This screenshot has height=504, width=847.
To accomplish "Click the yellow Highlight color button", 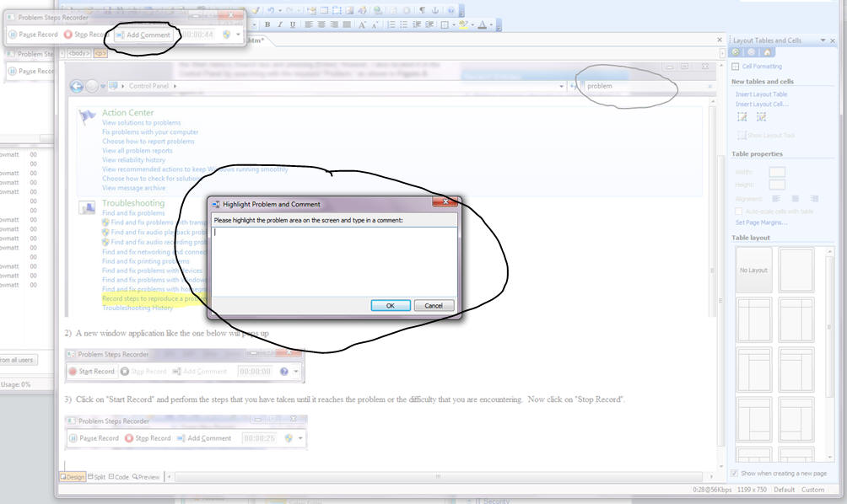I will coord(463,24).
